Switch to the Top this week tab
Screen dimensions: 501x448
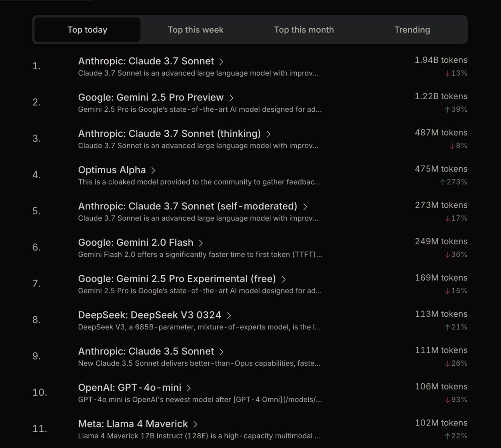195,30
